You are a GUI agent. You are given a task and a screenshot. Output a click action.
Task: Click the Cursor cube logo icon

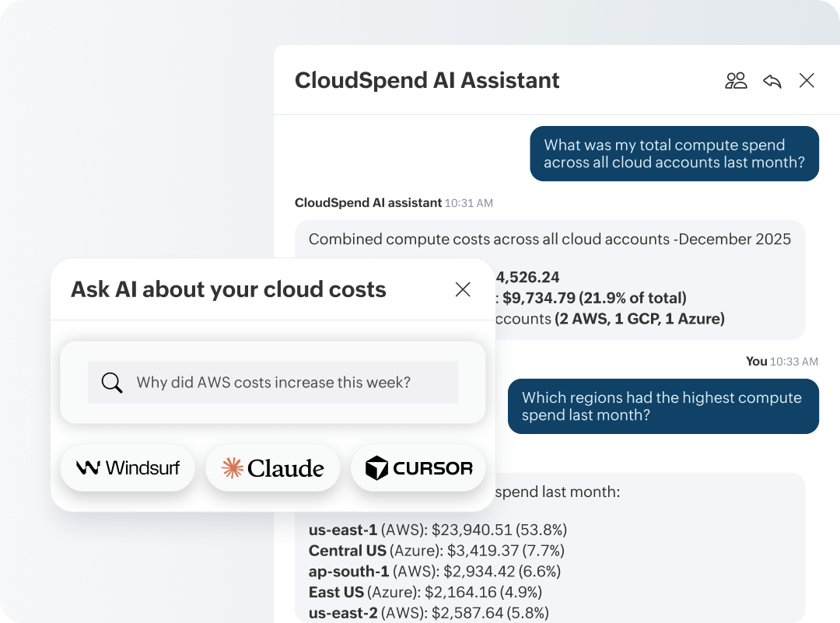tap(376, 468)
